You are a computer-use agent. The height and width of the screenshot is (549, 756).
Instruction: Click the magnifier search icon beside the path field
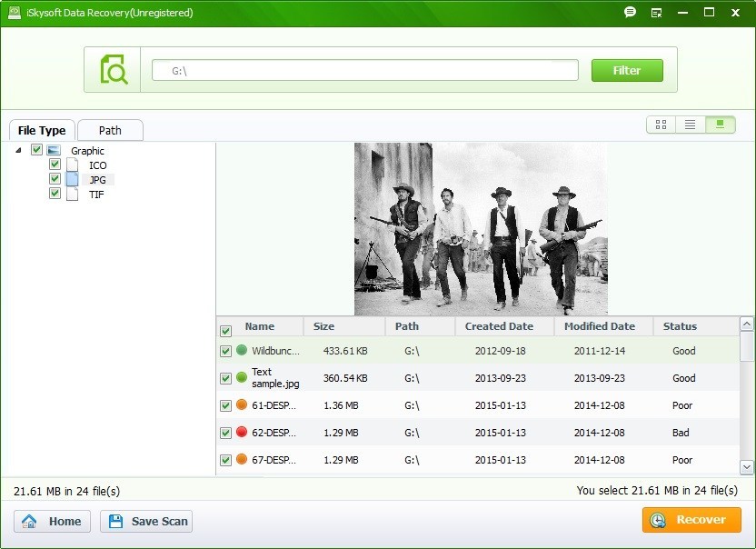coord(114,68)
